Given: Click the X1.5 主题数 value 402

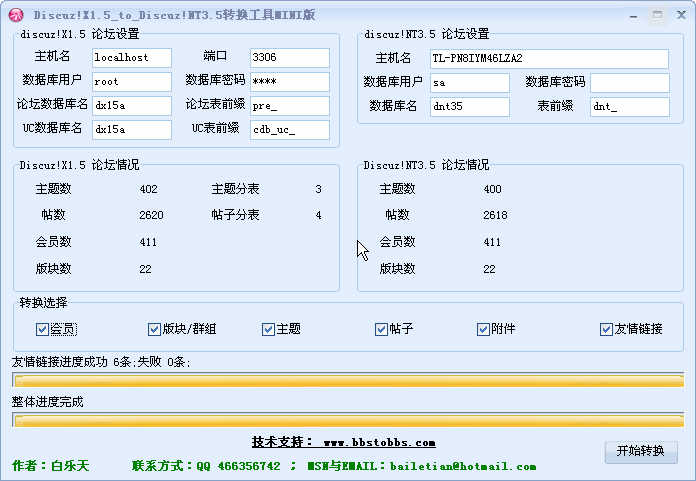Looking at the screenshot, I should click(x=149, y=189).
